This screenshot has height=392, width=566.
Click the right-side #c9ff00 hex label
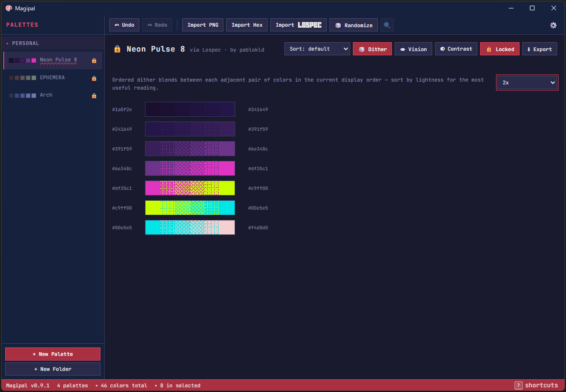tap(258, 188)
